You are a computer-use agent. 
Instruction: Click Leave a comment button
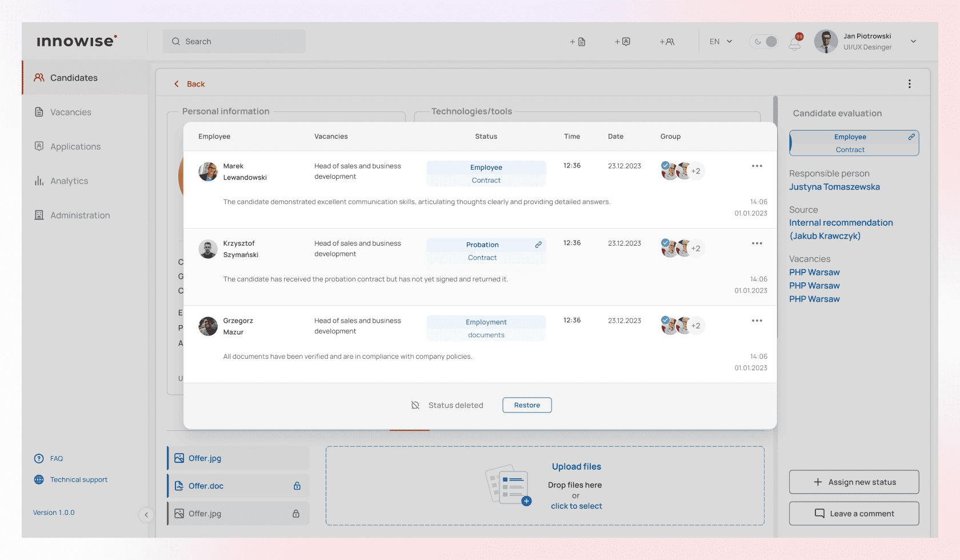854,514
